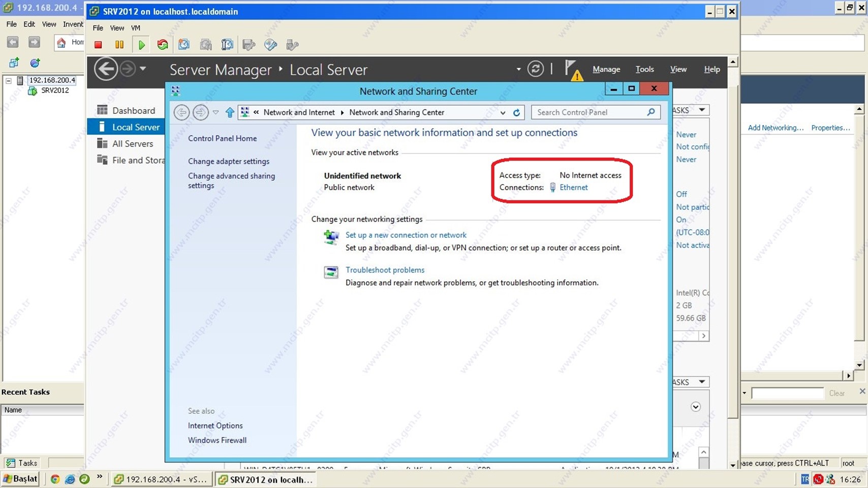Viewport: 868px width, 488px height.
Task: Click the SRV2012 on localhost taskbar button
Action: [265, 479]
